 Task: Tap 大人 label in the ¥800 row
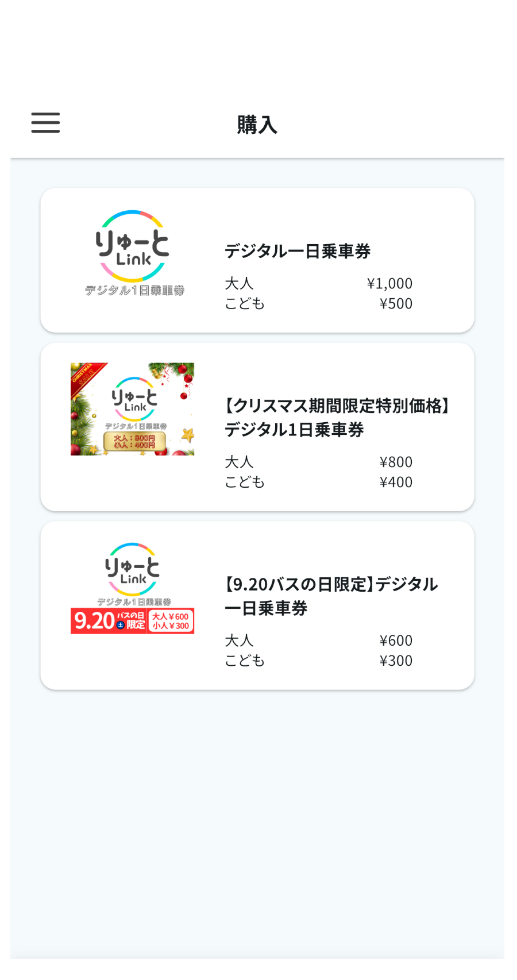click(239, 462)
